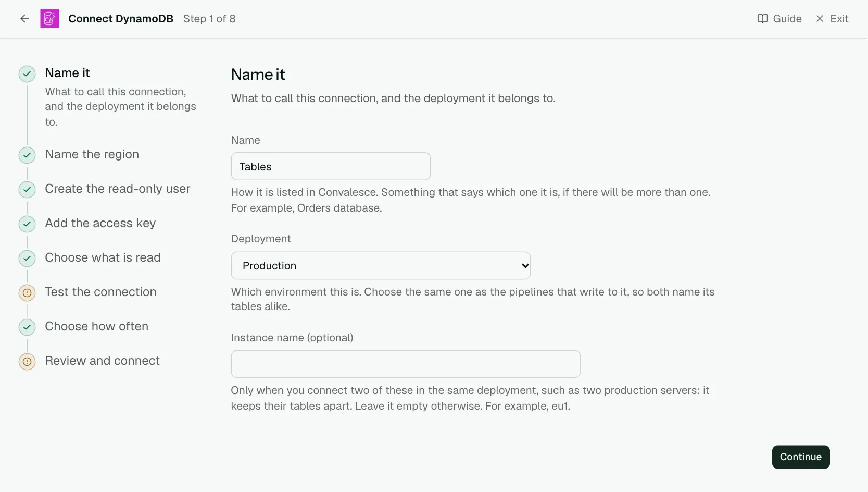868x492 pixels.
Task: Open the Deployment dropdown
Action: click(x=381, y=266)
